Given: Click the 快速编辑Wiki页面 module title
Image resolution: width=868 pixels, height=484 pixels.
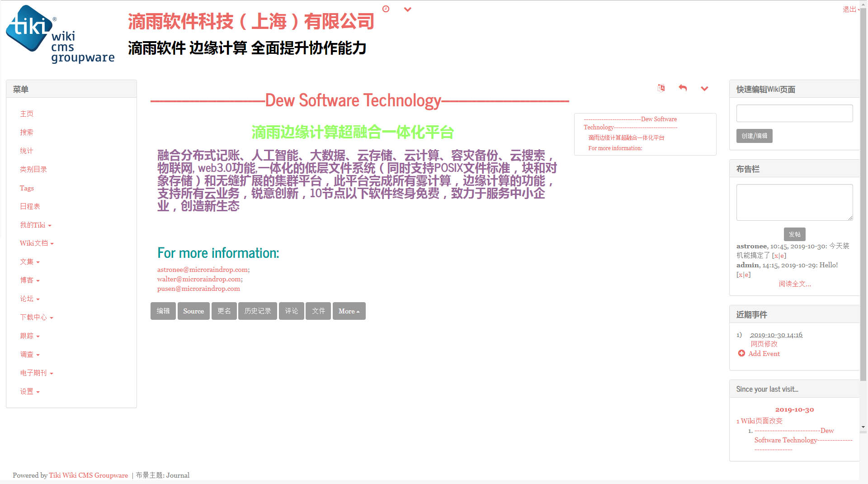Looking at the screenshot, I should coord(765,90).
